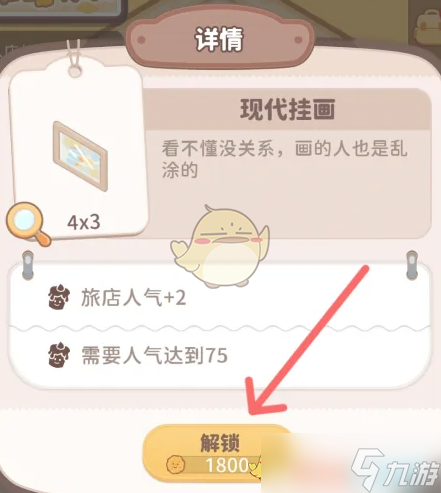This screenshot has height=493, width=441.
Task: Tap the magnifying glass preview icon
Action: pos(28,224)
